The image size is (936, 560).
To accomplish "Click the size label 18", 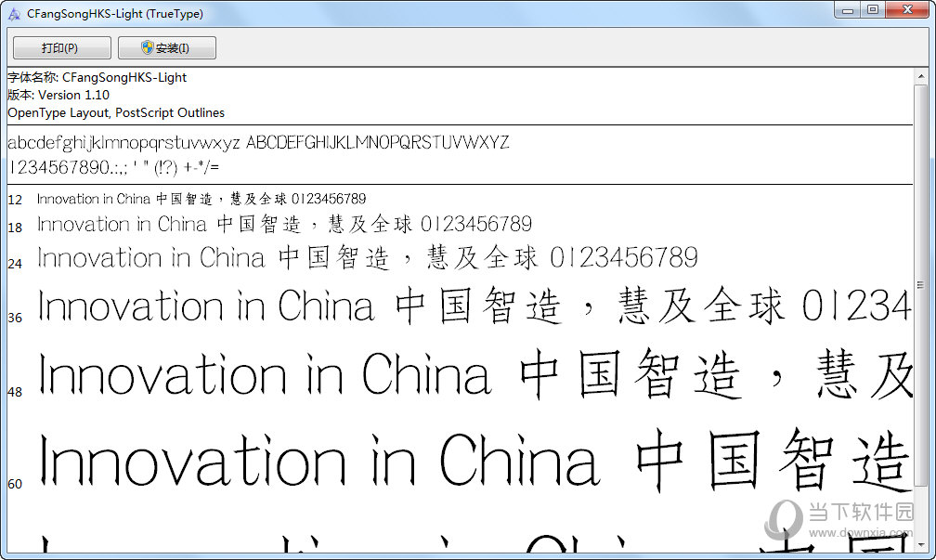I will [x=15, y=228].
